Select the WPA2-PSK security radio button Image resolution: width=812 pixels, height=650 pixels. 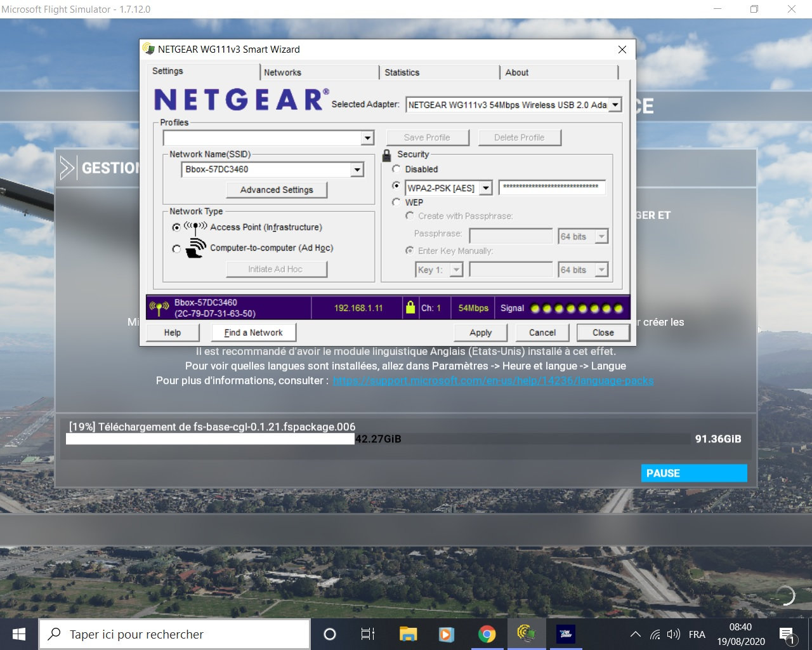(396, 185)
